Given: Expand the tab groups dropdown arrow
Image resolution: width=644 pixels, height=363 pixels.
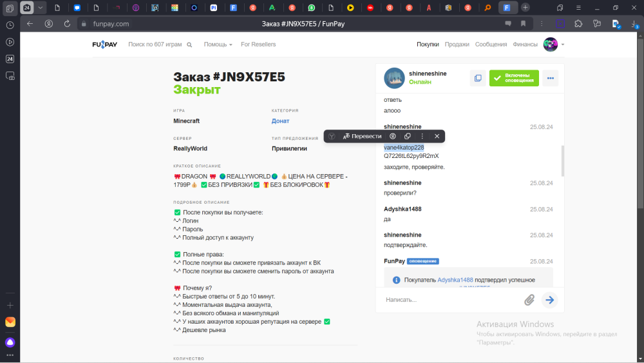Looking at the screenshot, I should pos(40,8).
